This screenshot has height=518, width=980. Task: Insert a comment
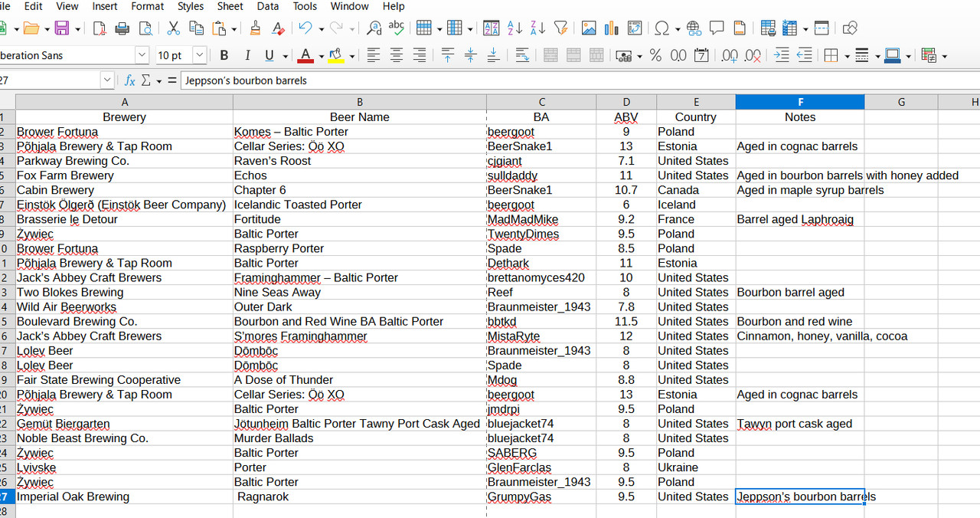(717, 28)
